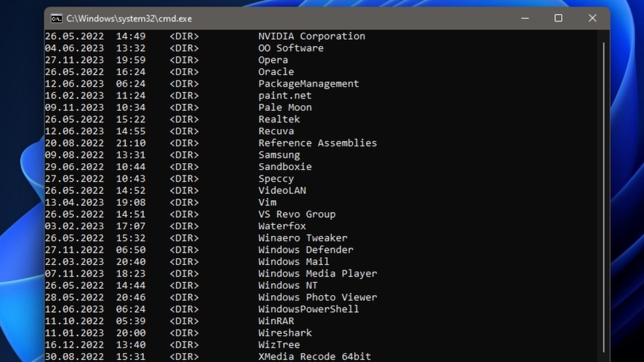The image size is (644, 362).
Task: Click the VS Revo Group entry
Action: tap(296, 214)
